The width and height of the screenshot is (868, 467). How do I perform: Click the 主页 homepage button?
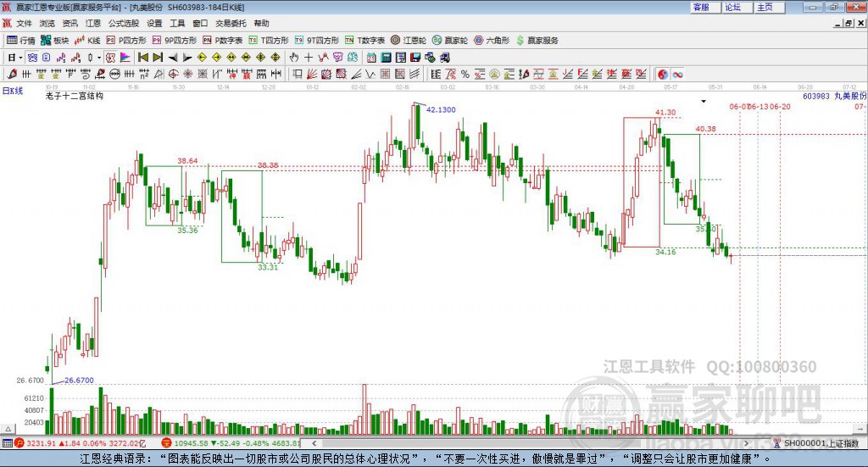pos(769,7)
